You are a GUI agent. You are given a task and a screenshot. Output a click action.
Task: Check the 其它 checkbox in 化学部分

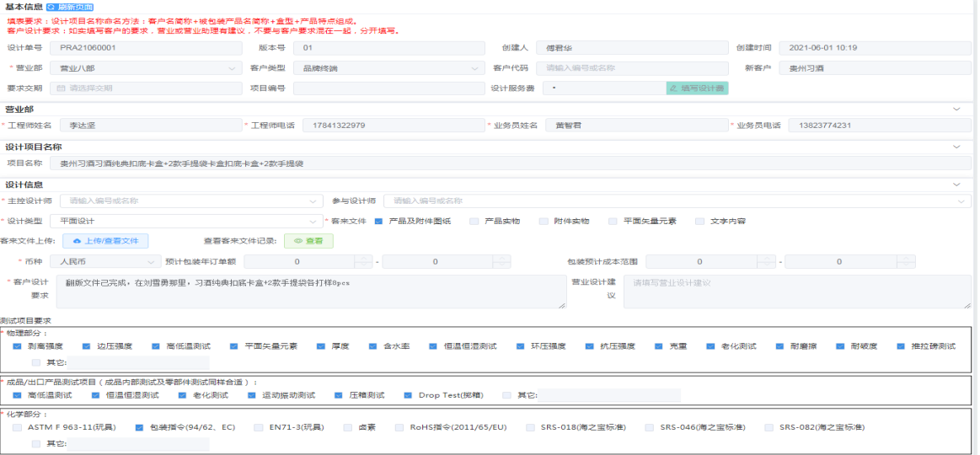(35, 444)
